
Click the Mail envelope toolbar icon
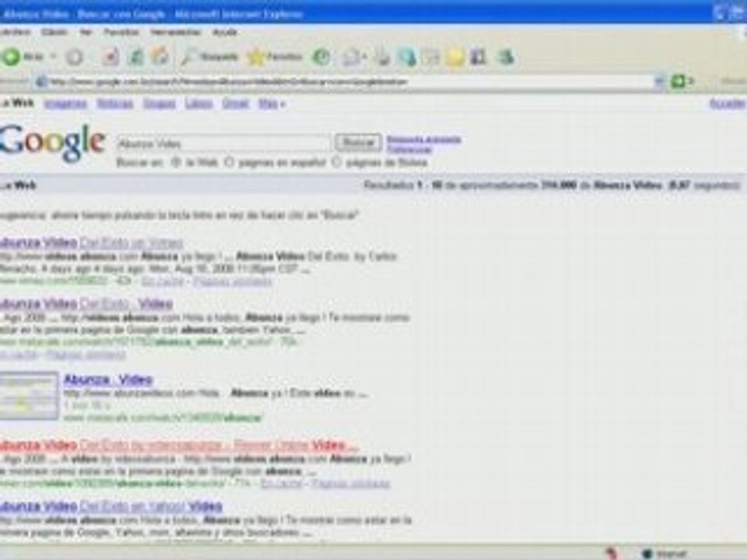coord(351,58)
